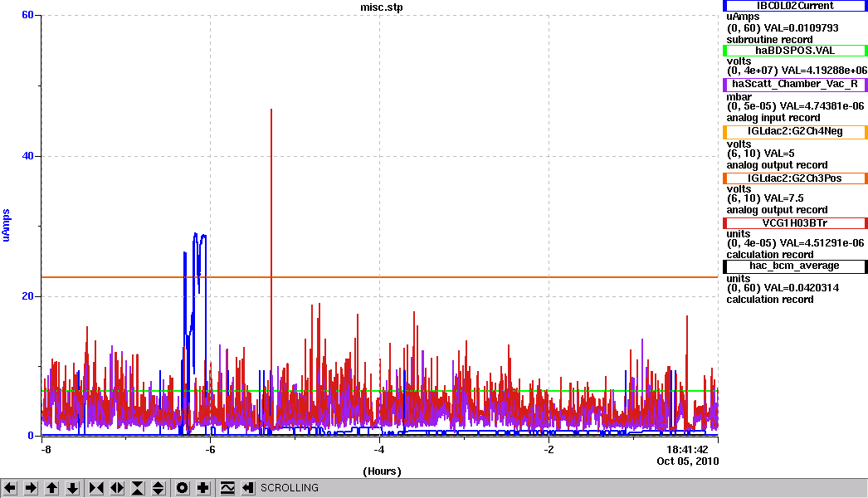Select the hac_bcm_average legend entry
This screenshot has height=498, width=868.
click(795, 266)
